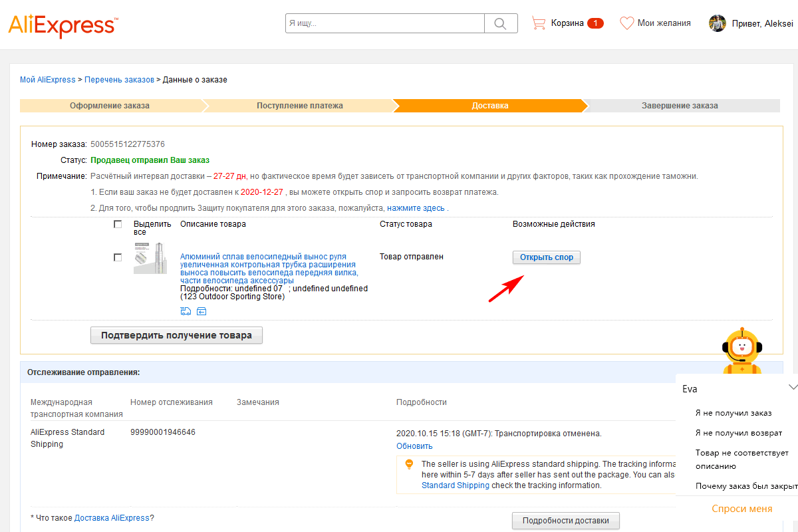The height and width of the screenshot is (532, 798).
Task: Open 'Перечень заказов' breadcrumb link
Action: click(119, 80)
